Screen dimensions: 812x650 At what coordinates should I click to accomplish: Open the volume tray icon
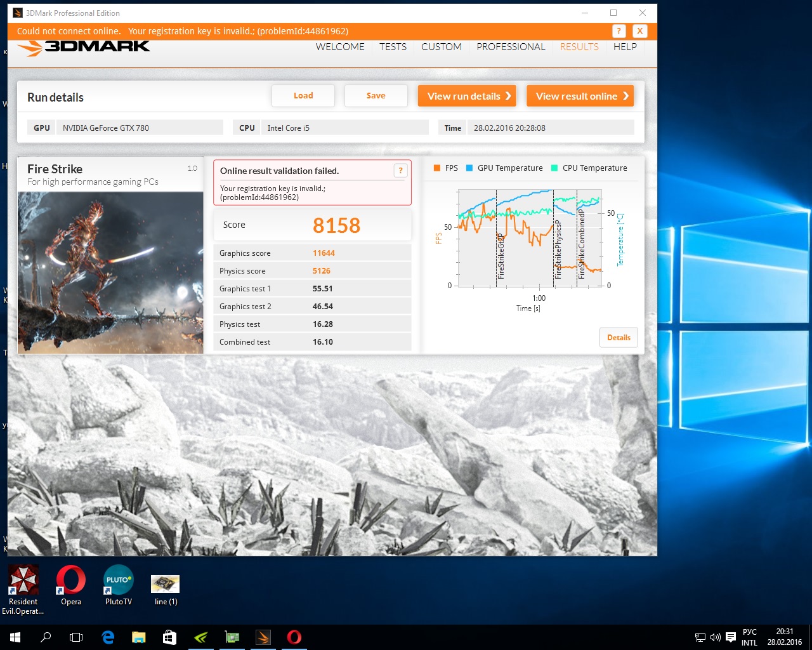click(715, 637)
